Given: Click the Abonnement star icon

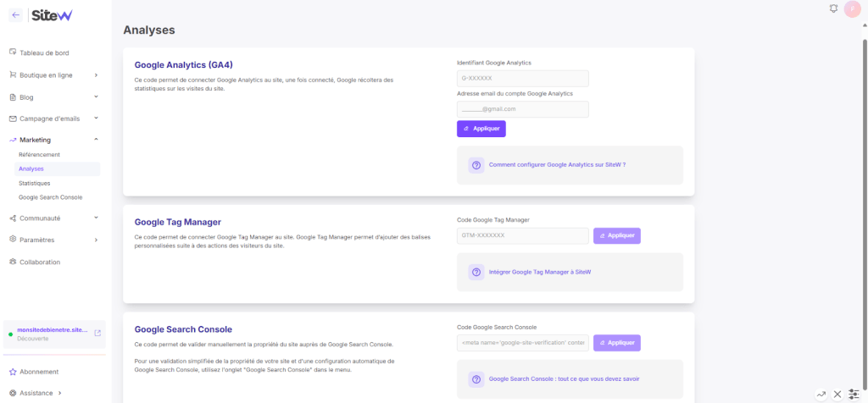Looking at the screenshot, I should coord(13,372).
